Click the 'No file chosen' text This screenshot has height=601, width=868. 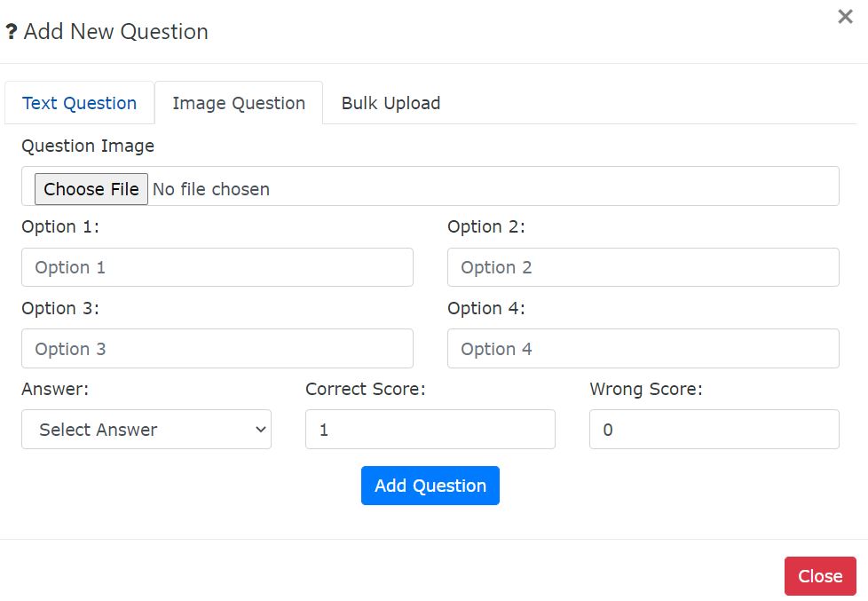(211, 189)
